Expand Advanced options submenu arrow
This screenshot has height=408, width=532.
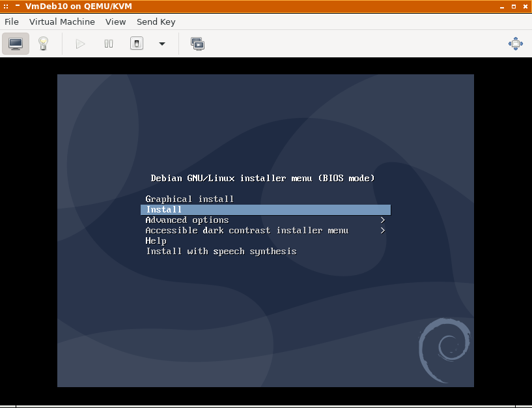(383, 220)
